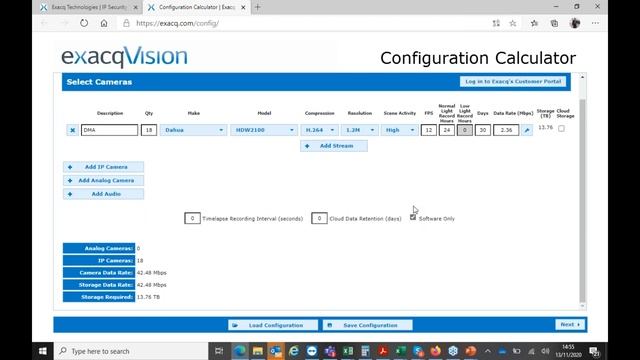Open the Make dropdown showing Dahua

[x=193, y=130]
